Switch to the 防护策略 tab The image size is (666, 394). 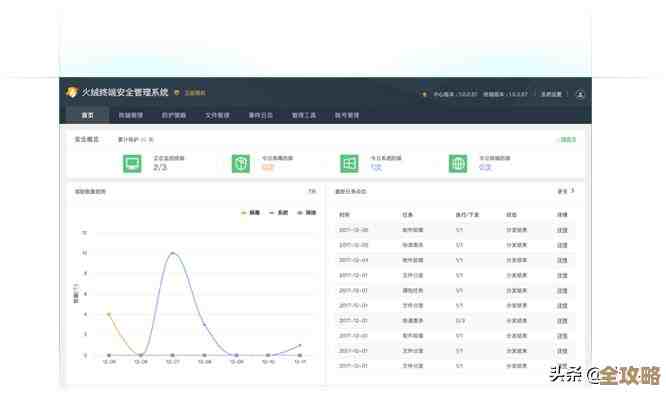174,115
